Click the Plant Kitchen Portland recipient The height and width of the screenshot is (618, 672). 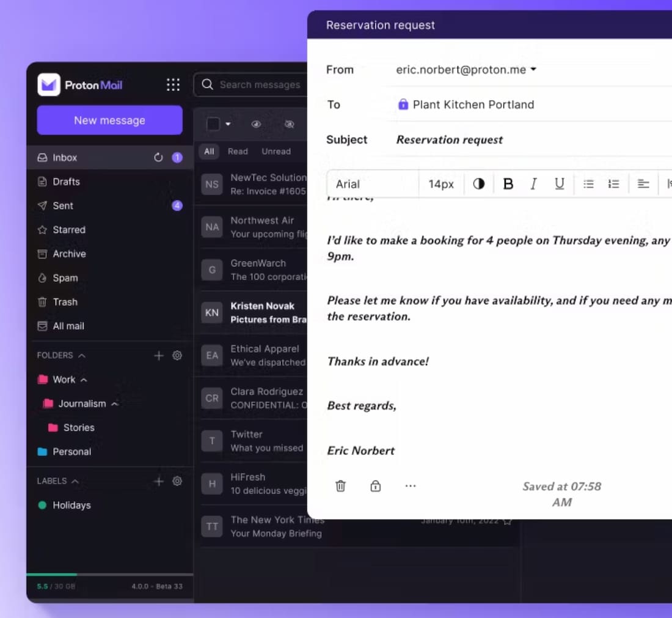[466, 105]
